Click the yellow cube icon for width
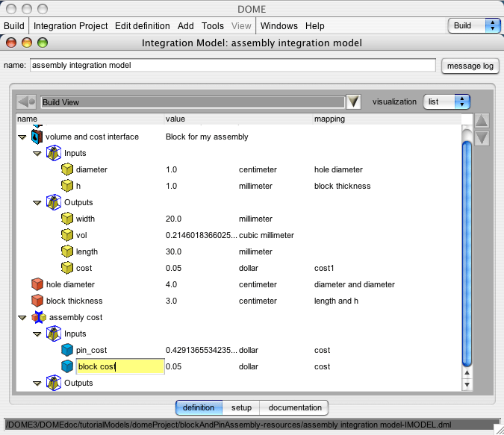The image size is (504, 435). (67, 219)
